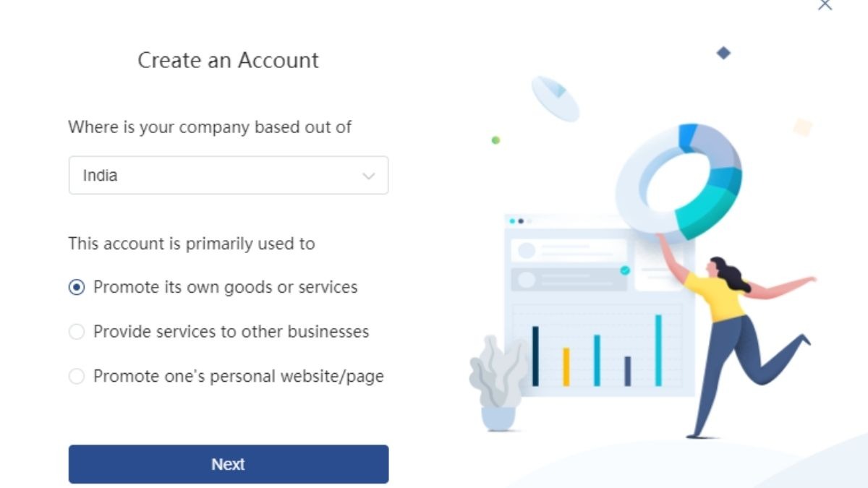
Task: Open the India country dropdown
Action: tap(229, 175)
